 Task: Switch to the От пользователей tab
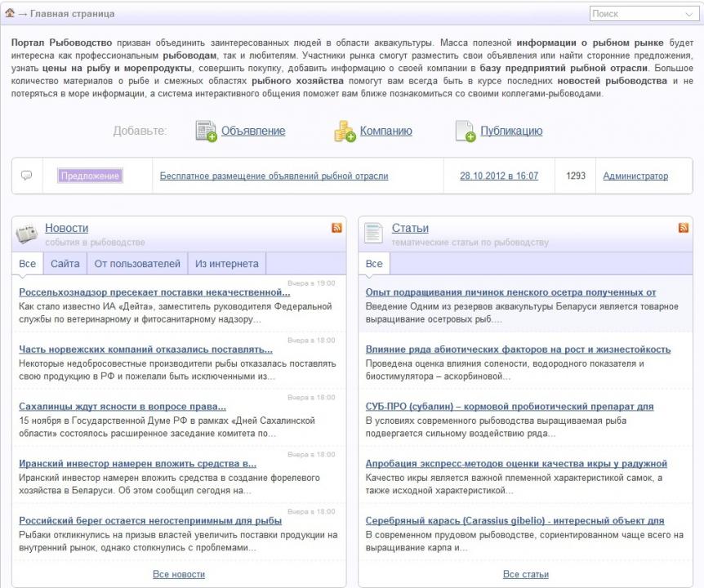tap(137, 264)
